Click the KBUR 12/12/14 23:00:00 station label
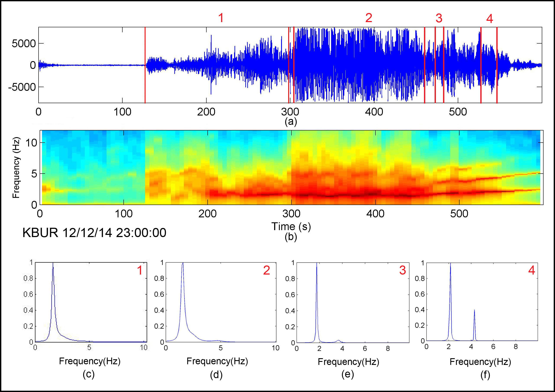This screenshot has height=392, width=555. [x=94, y=233]
